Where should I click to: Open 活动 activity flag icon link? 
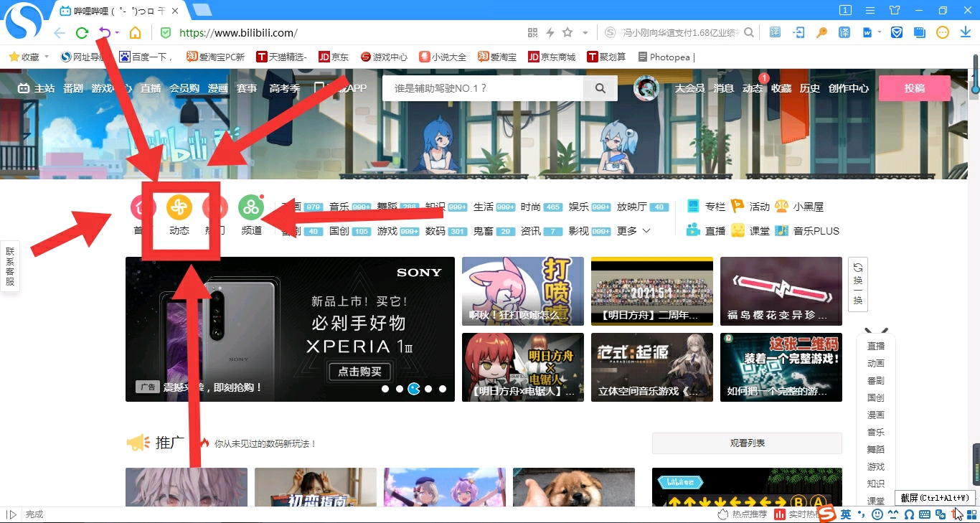738,207
